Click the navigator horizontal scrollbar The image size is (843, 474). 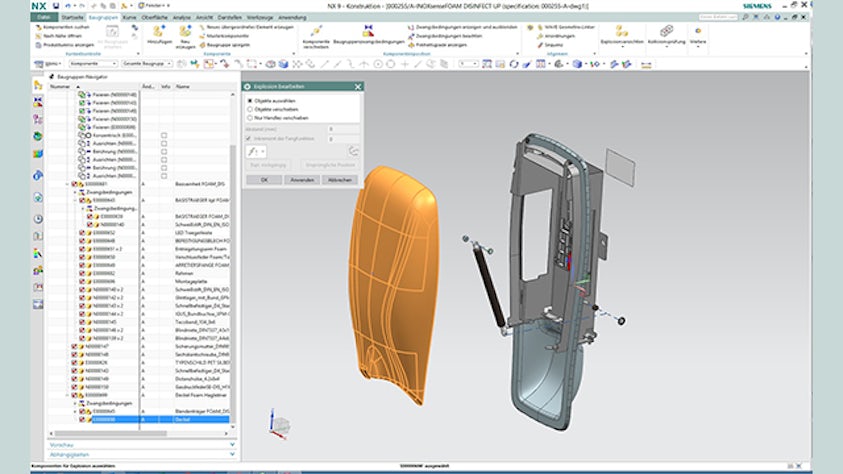[x=110, y=433]
